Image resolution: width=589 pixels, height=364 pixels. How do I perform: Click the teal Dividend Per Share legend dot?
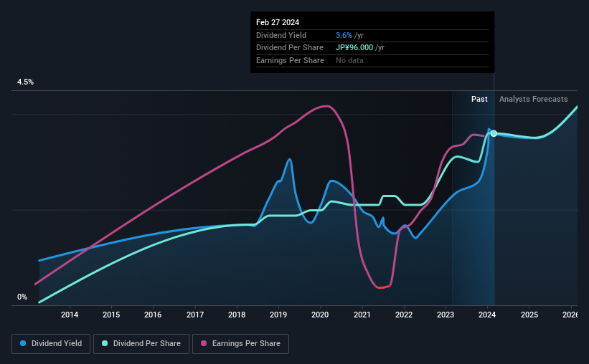pos(105,343)
